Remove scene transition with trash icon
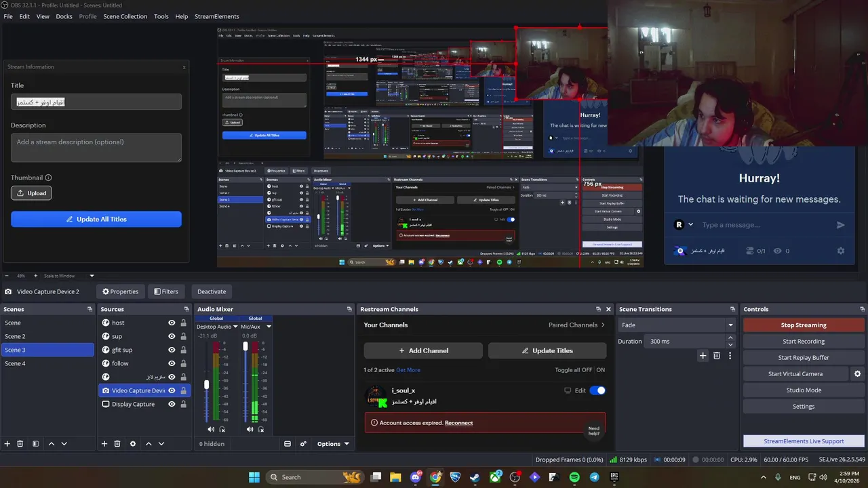This screenshot has height=488, width=868. tap(717, 355)
